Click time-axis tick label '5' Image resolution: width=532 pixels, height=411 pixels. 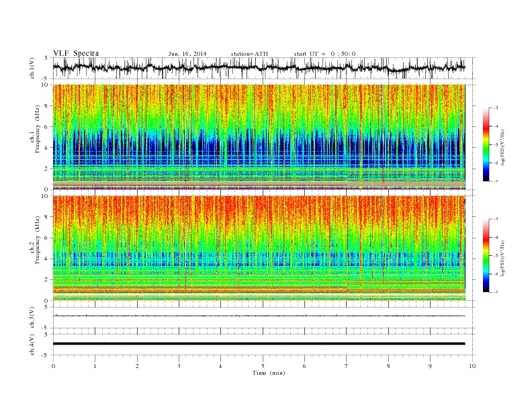click(x=263, y=366)
